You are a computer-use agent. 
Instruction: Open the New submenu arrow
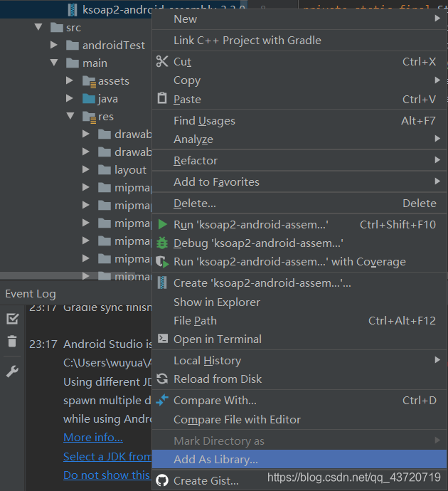tap(437, 19)
